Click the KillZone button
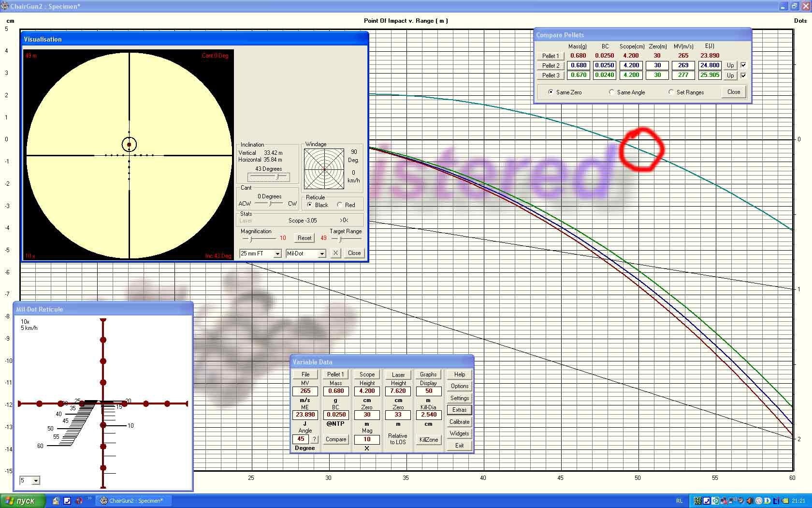This screenshot has width=812, height=508. pyautogui.click(x=428, y=440)
